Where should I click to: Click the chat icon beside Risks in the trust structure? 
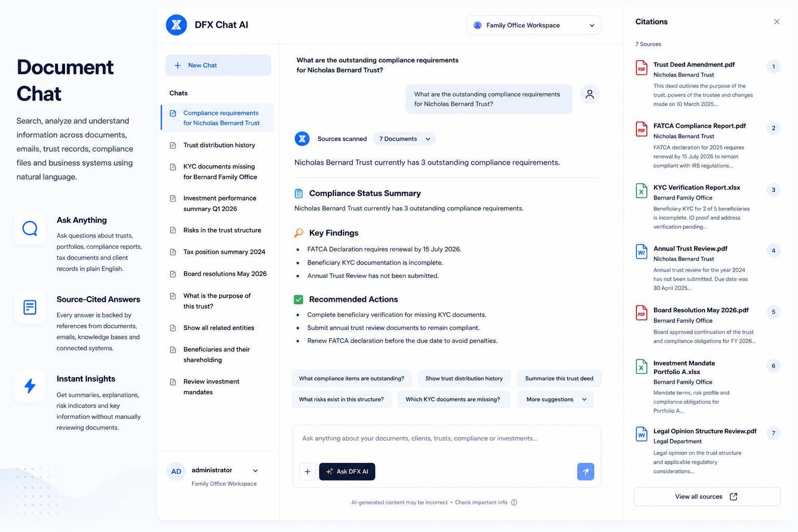click(173, 231)
